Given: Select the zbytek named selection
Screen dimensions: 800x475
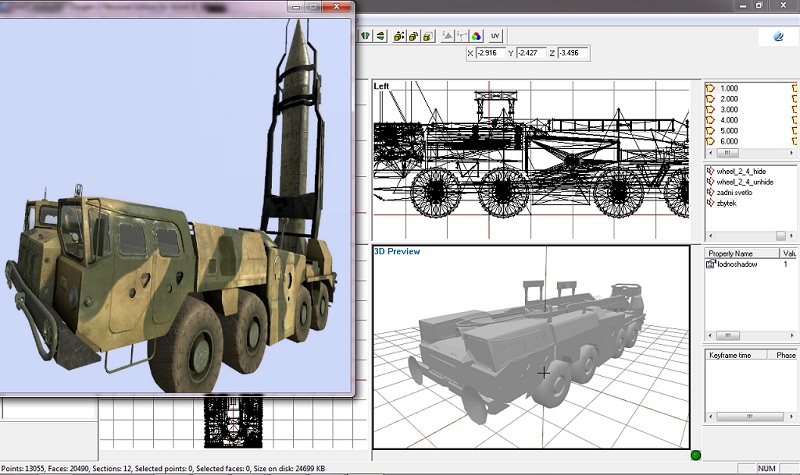Looking at the screenshot, I should [728, 203].
